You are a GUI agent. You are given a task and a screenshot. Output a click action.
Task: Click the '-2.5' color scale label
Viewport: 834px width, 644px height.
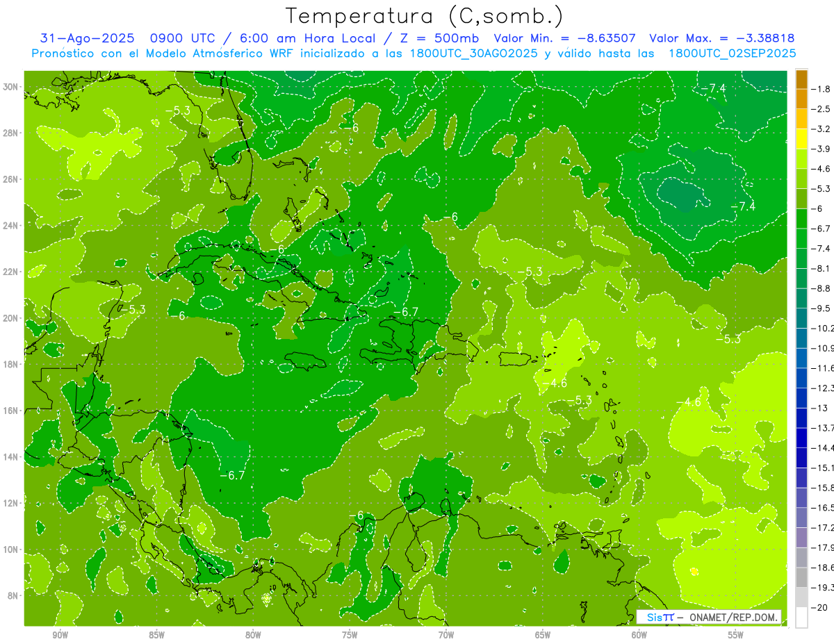[x=821, y=109]
